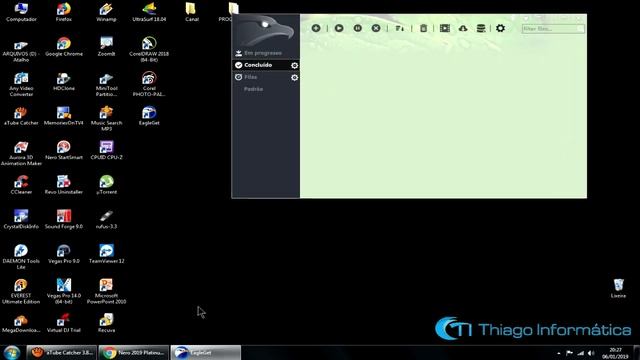Select DAEMON Tools Lite desktop icon
Screen dimensions: 640x360
pos(21,257)
